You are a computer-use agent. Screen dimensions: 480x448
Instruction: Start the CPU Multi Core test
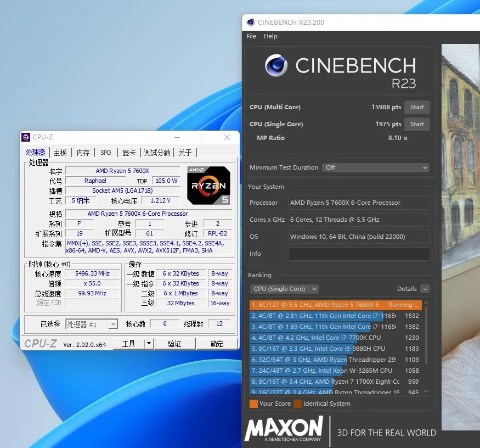coord(417,107)
